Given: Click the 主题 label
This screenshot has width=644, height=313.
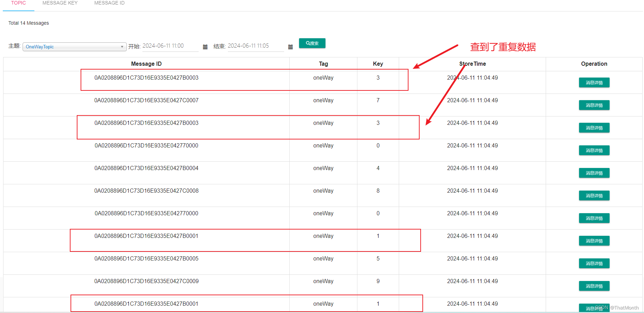Looking at the screenshot, I should pyautogui.click(x=15, y=46).
